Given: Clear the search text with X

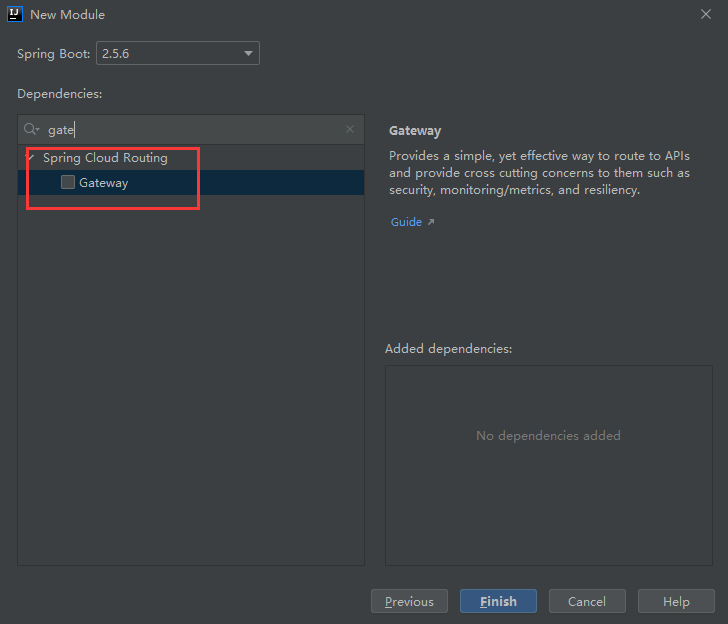Looking at the screenshot, I should click(x=350, y=129).
